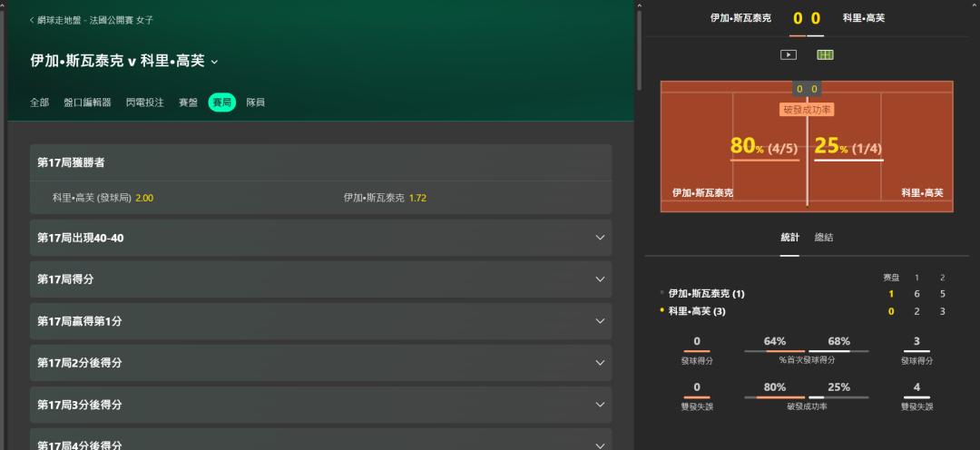Switch to 賽盤 tab
The width and height of the screenshot is (980, 450).
click(x=188, y=103)
